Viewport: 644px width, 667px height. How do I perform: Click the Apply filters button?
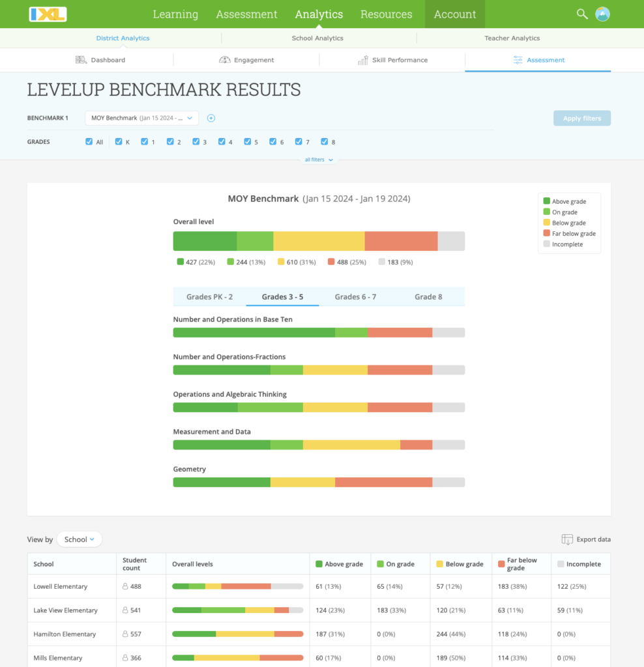(x=581, y=118)
